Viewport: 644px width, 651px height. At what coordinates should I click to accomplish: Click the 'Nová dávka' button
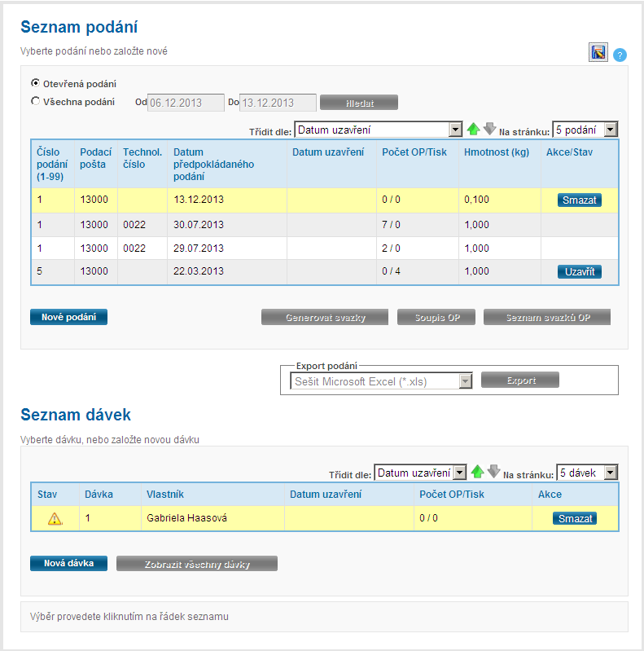68,563
